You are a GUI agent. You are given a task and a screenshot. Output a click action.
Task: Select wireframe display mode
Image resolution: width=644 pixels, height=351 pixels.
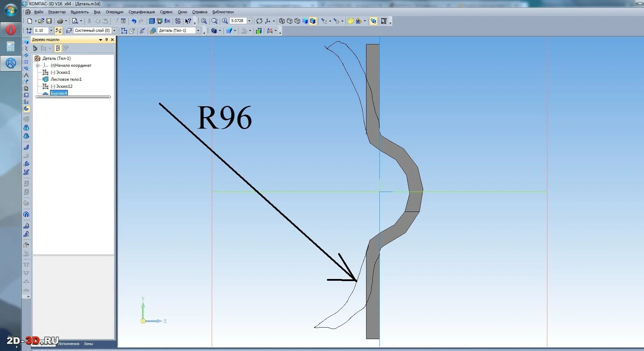pyautogui.click(x=282, y=21)
